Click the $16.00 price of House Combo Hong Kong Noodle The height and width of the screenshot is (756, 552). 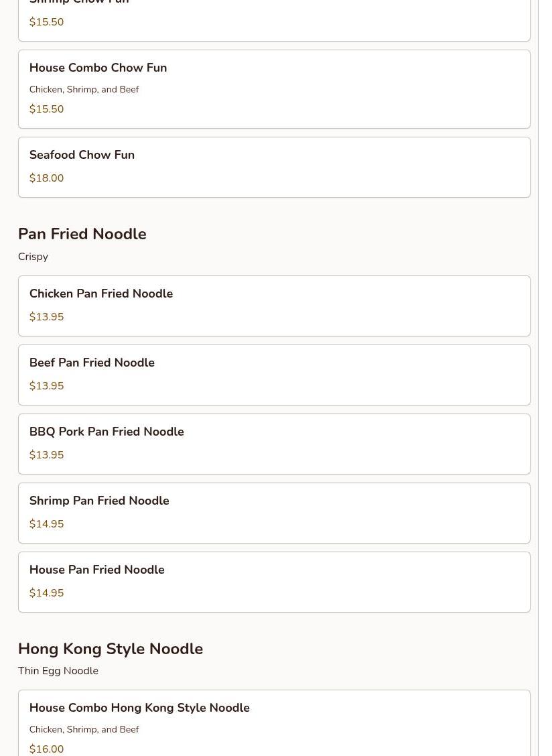point(46,749)
